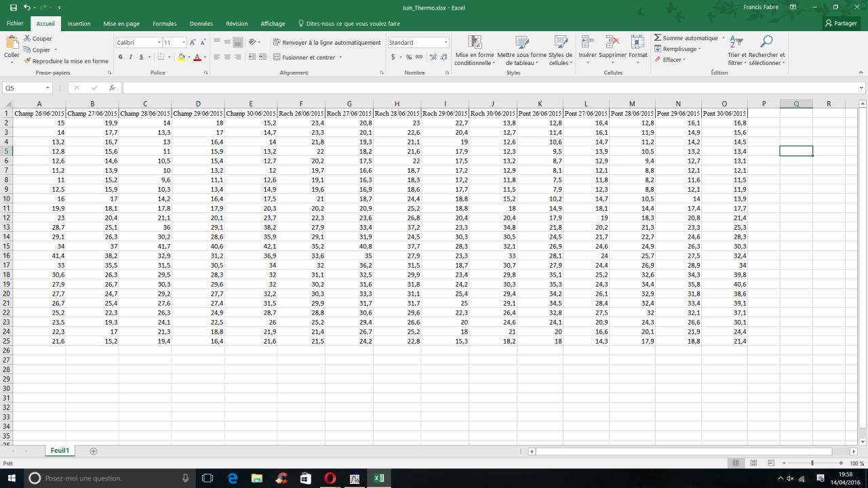Open the Remplissage fill menu
This screenshot has width=868, height=488.
click(677, 49)
